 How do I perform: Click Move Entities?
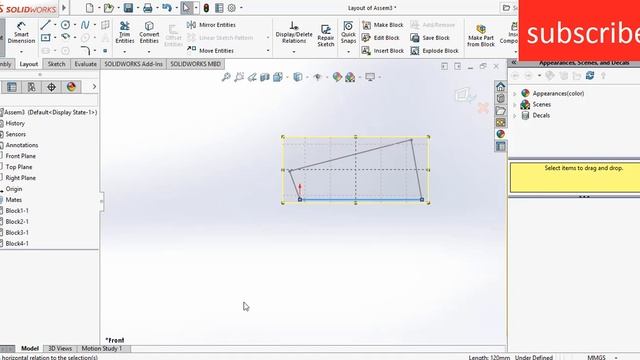[211, 51]
